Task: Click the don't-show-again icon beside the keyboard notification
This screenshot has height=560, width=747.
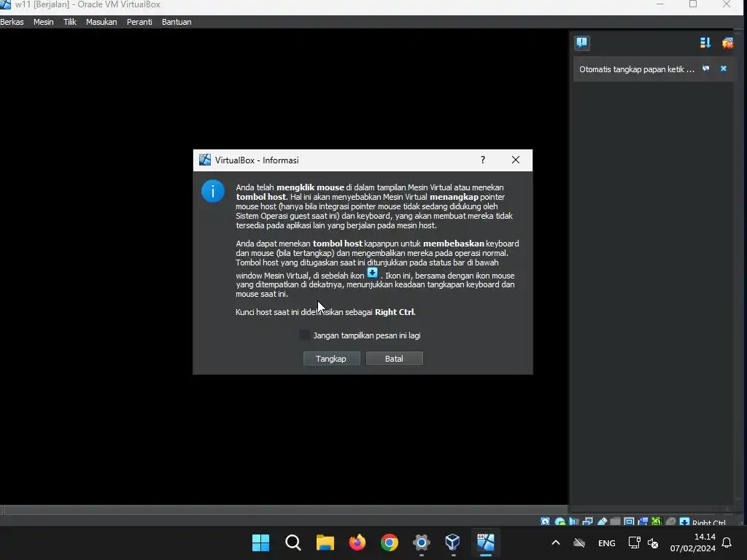Action: [706, 69]
